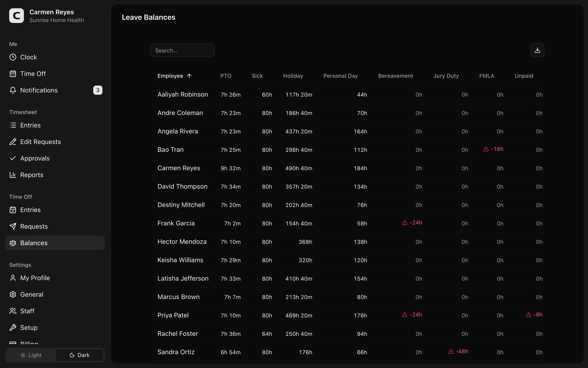Viewport: 588px width, 368px height.
Task: Click Keisha Williams' name
Action: [x=180, y=260]
